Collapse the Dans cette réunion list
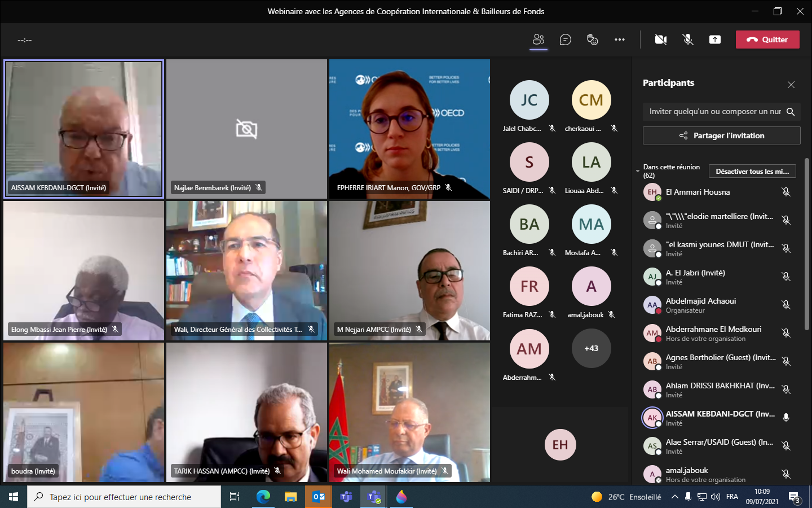The height and width of the screenshot is (508, 812). click(638, 170)
